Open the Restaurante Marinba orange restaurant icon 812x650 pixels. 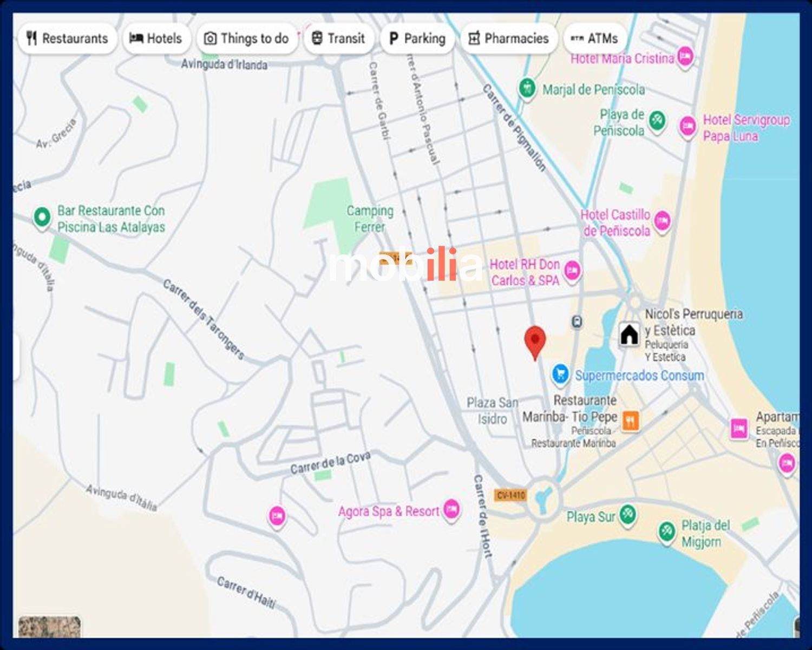point(631,420)
